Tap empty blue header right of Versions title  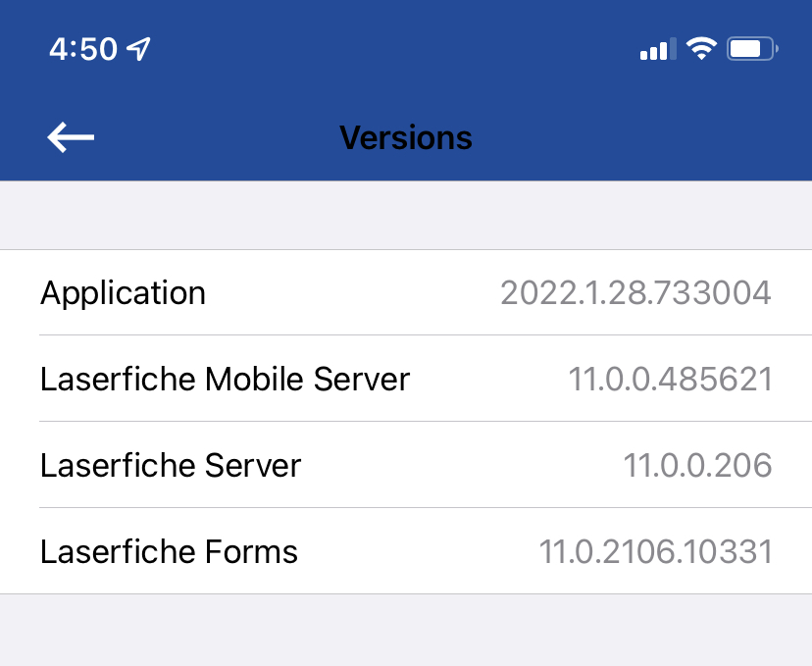point(637,137)
